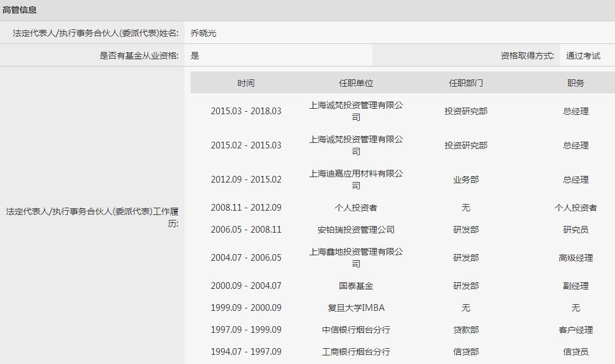Select the date range '2008.11 - 2012.09'
This screenshot has width=615, height=364.
(x=246, y=208)
